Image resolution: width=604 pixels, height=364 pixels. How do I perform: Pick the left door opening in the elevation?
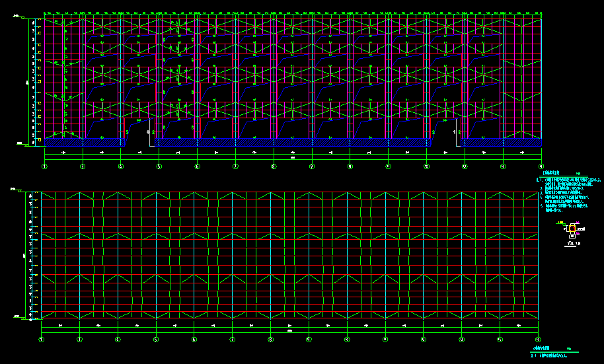[x=139, y=133]
